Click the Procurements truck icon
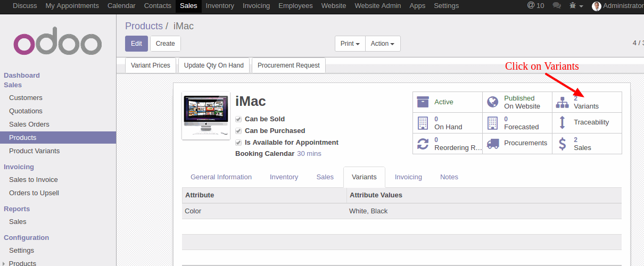Screen dimensions: 644x266 click(493, 144)
